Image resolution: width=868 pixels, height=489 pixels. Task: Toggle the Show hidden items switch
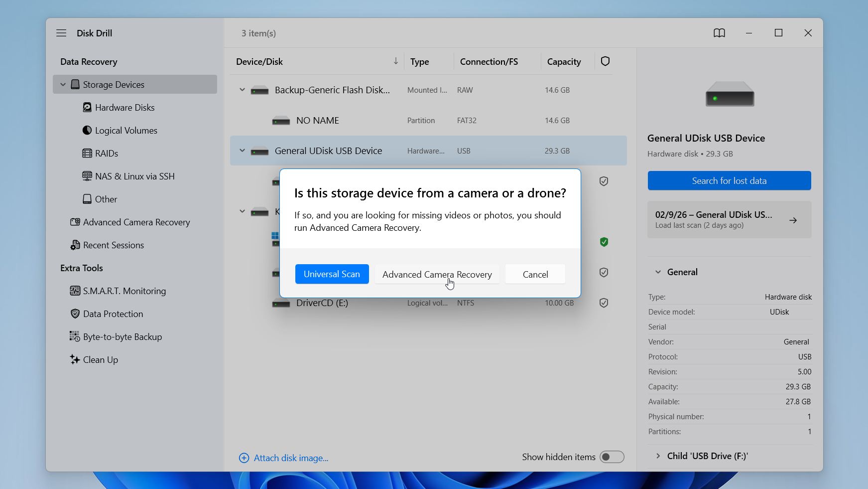point(612,457)
